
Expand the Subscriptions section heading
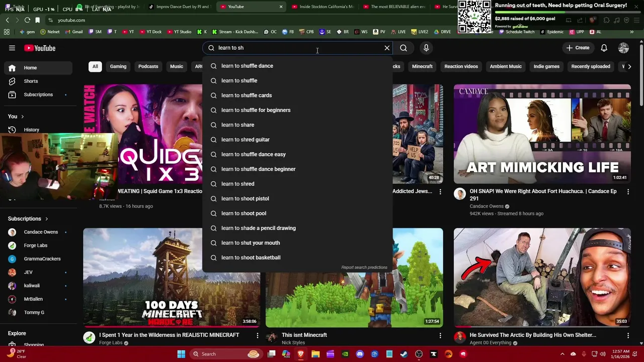pos(28,219)
